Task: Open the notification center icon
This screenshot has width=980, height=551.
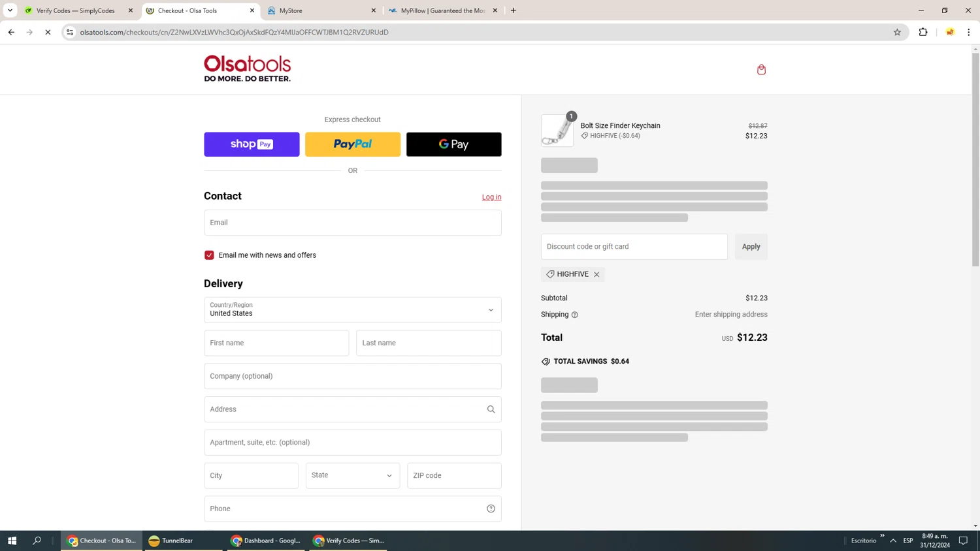Action: click(x=963, y=541)
